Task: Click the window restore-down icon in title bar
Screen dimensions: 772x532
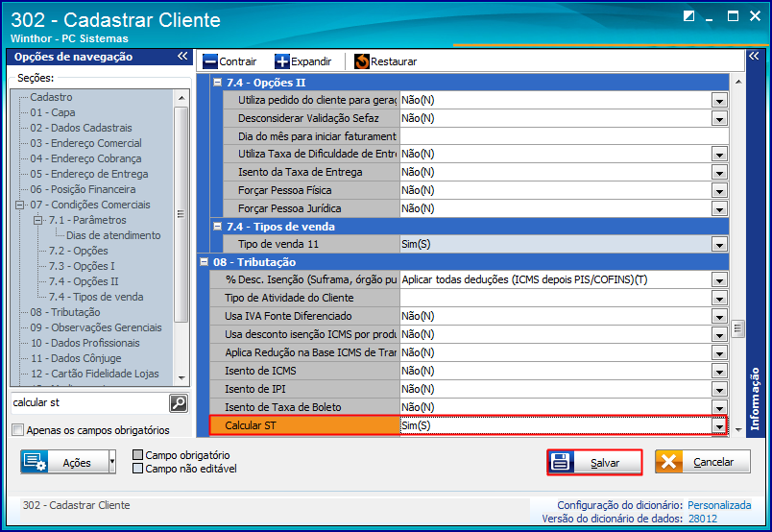Action: point(688,15)
